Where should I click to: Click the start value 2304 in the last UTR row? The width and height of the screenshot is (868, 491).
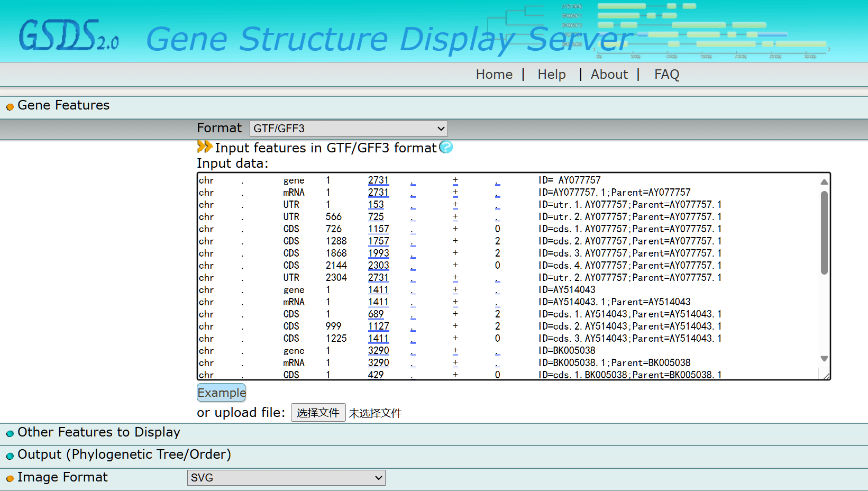click(x=336, y=278)
